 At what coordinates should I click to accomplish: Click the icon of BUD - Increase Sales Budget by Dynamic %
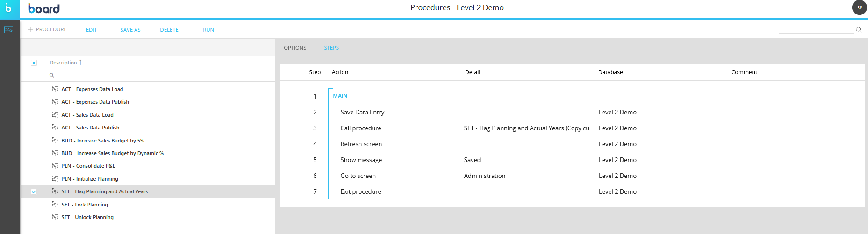point(55,153)
